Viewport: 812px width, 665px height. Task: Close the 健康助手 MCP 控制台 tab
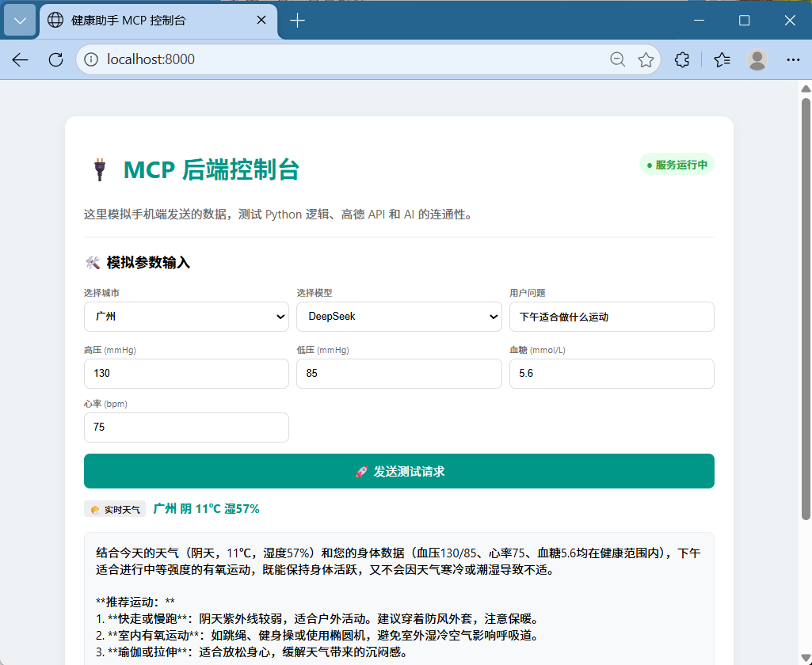point(261,20)
